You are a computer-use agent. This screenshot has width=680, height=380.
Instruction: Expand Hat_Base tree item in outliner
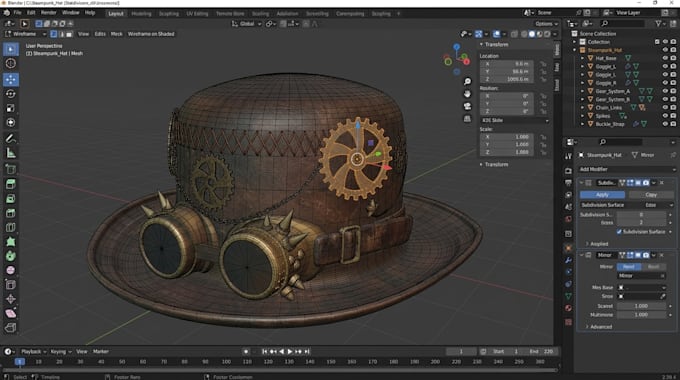(x=582, y=58)
